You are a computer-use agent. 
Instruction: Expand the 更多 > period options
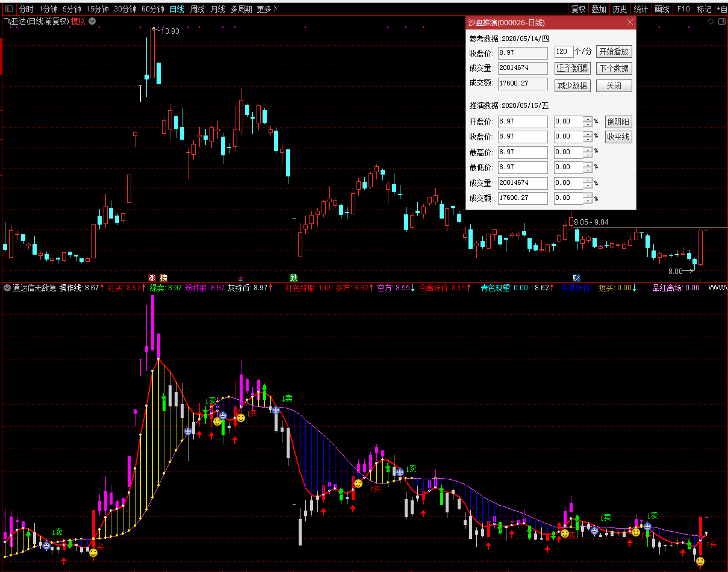pyautogui.click(x=267, y=9)
